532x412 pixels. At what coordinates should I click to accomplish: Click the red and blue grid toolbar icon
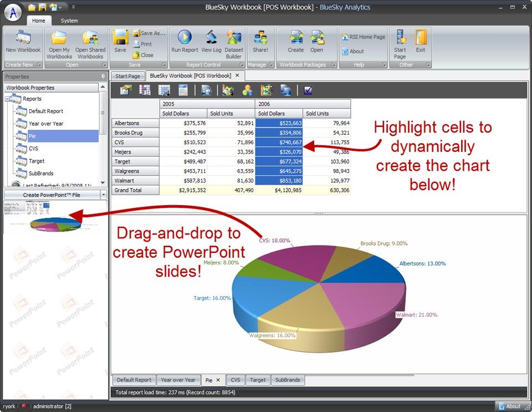click(145, 90)
